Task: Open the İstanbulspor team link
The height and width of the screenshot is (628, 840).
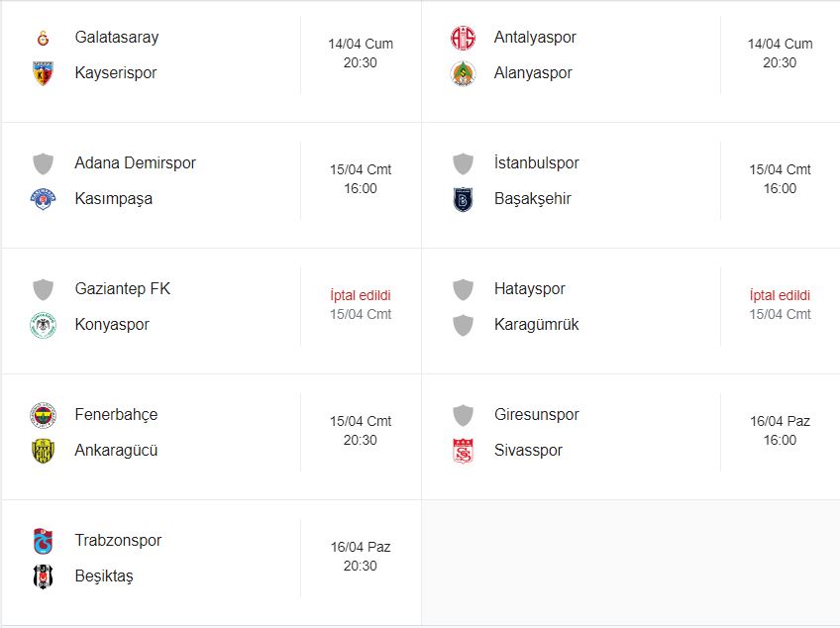Action: [536, 163]
